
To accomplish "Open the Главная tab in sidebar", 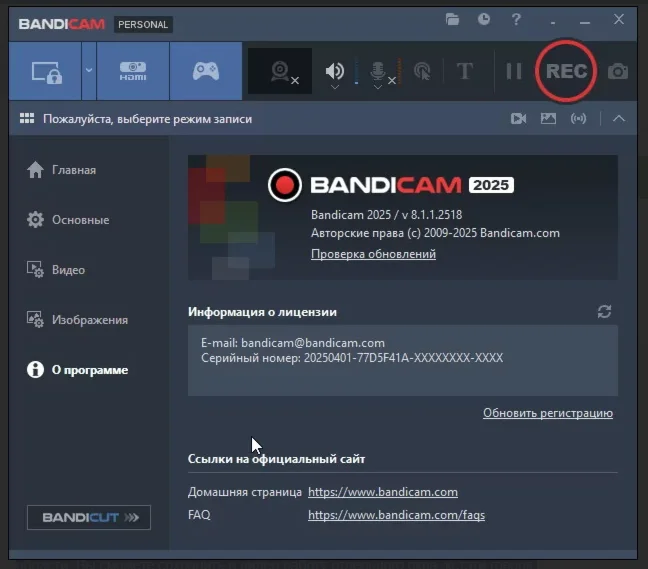I will pos(74,170).
